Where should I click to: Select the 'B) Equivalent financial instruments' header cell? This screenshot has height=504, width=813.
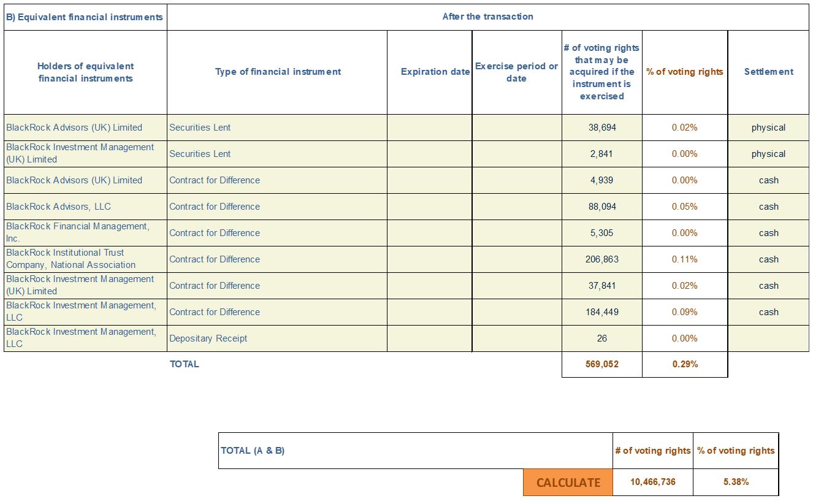coord(85,17)
